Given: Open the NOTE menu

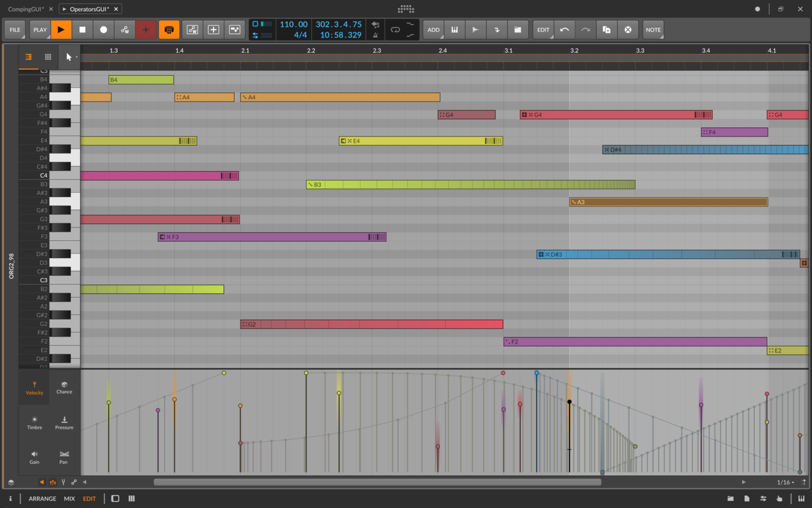Looking at the screenshot, I should (x=653, y=30).
